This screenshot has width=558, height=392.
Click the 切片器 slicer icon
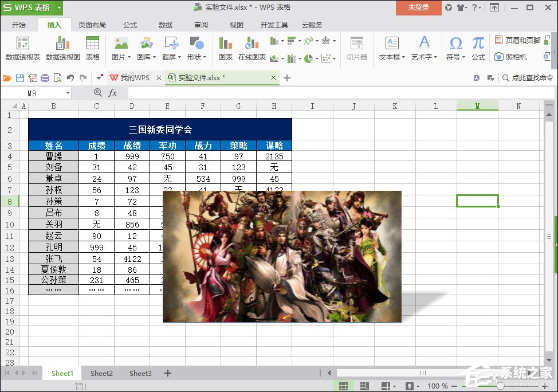click(357, 48)
